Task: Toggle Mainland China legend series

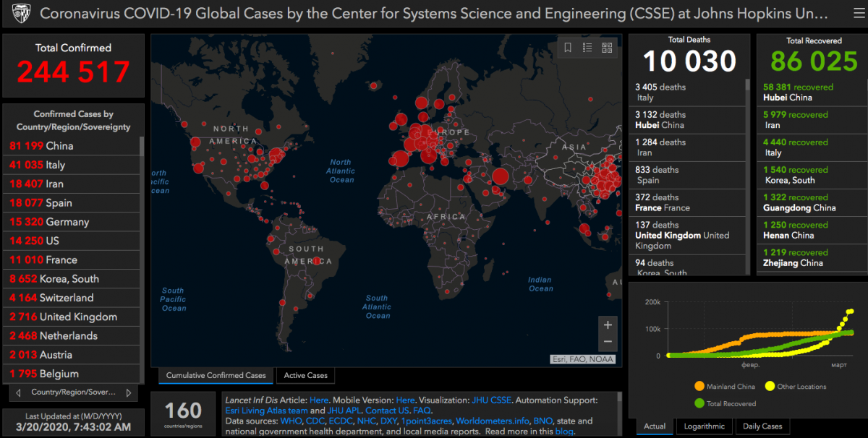Action: [726, 386]
